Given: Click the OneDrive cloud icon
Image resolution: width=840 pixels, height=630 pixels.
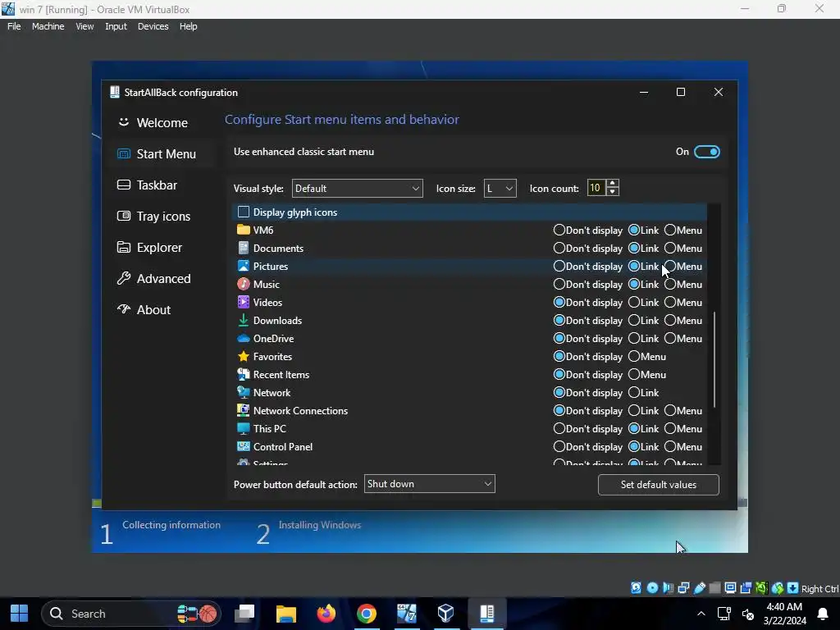Looking at the screenshot, I should point(243,338).
